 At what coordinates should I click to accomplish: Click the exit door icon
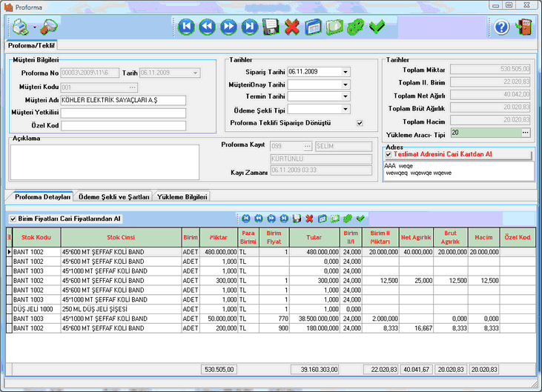[523, 27]
